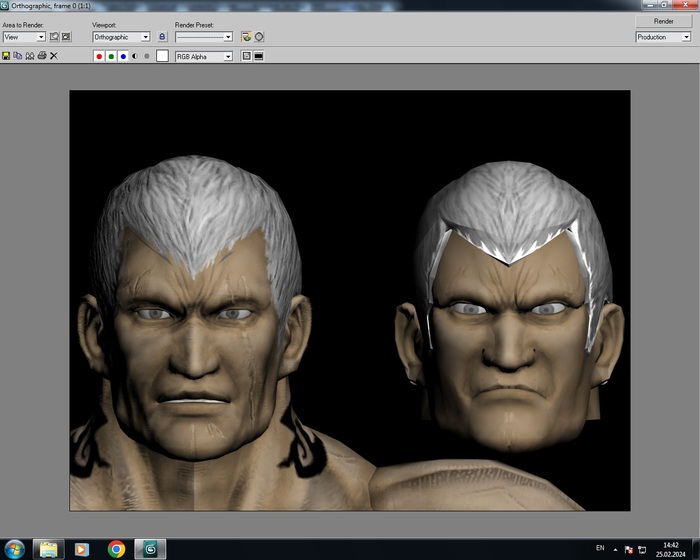Toggle the red channel display

pyautogui.click(x=99, y=57)
